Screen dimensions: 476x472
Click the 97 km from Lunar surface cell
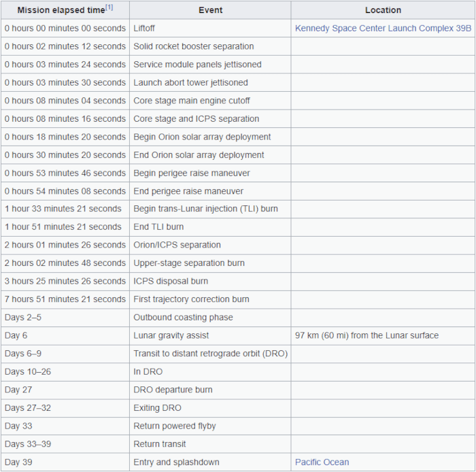point(367,335)
